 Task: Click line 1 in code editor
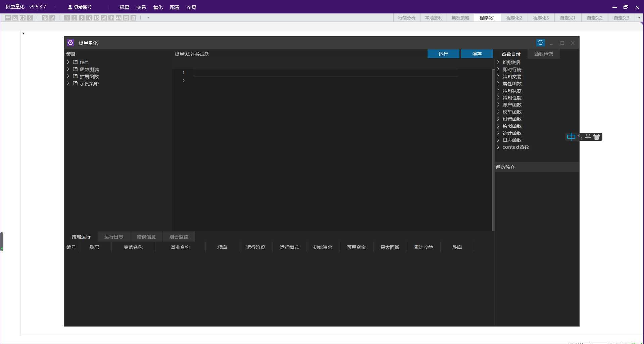pos(326,73)
